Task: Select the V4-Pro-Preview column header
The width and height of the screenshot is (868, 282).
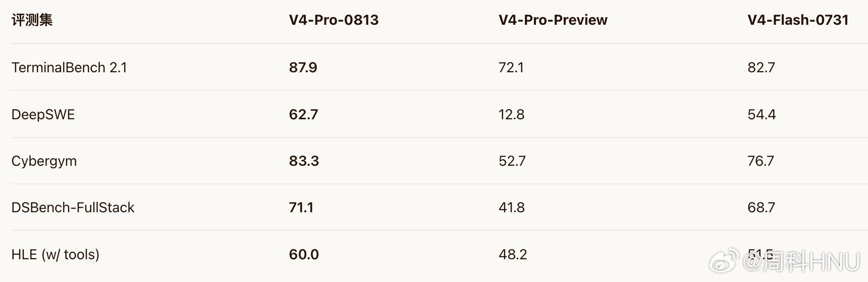Action: click(553, 20)
